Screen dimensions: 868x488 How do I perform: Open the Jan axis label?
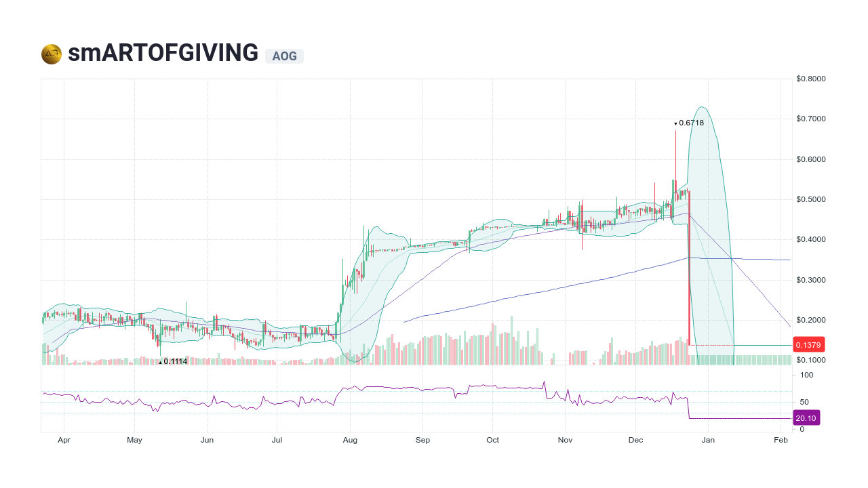(708, 440)
